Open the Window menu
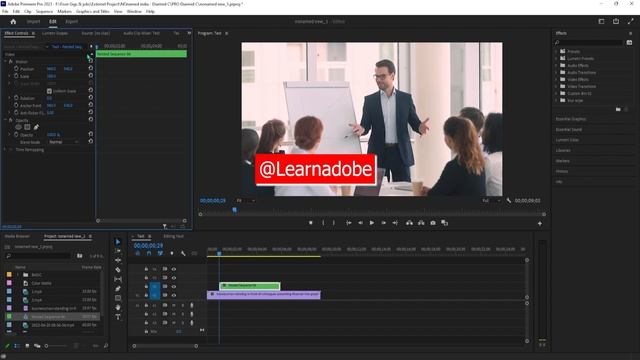The image size is (640, 360). 134,11
